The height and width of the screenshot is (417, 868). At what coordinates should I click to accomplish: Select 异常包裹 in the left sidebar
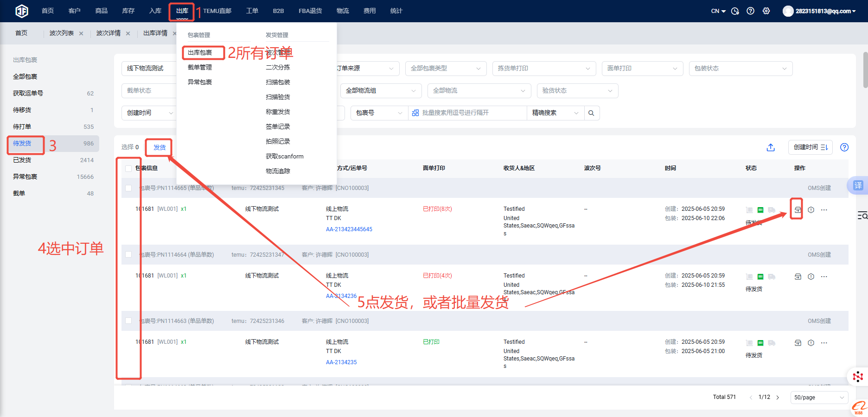tap(53, 177)
